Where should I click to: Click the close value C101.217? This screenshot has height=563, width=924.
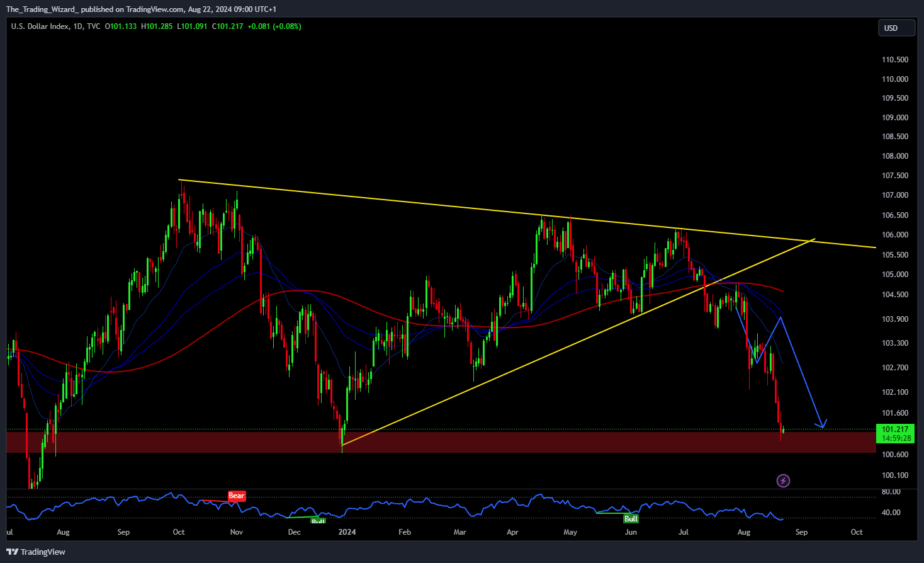tap(227, 26)
